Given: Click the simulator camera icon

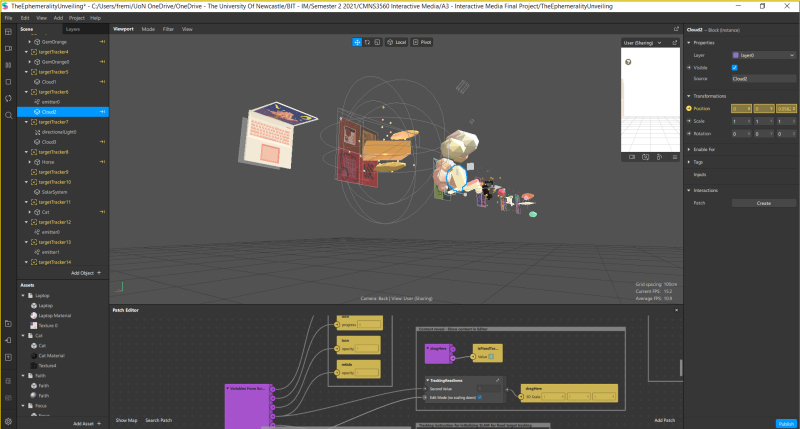Looking at the screenshot, I should click(632, 157).
